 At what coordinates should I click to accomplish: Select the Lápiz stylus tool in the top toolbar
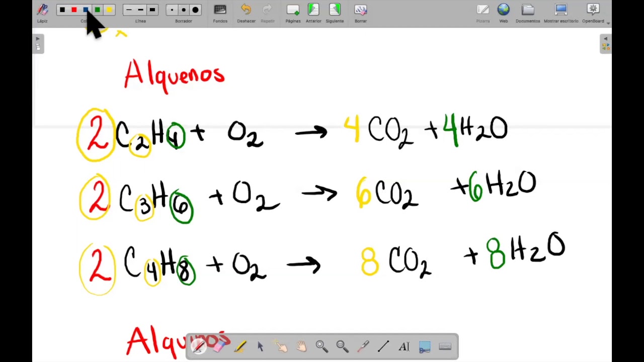pos(42,13)
